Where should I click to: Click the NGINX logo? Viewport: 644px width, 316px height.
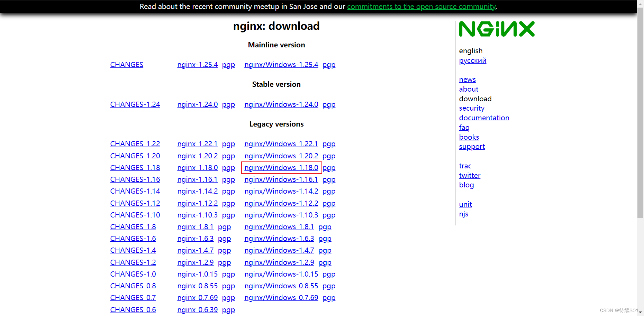497,29
